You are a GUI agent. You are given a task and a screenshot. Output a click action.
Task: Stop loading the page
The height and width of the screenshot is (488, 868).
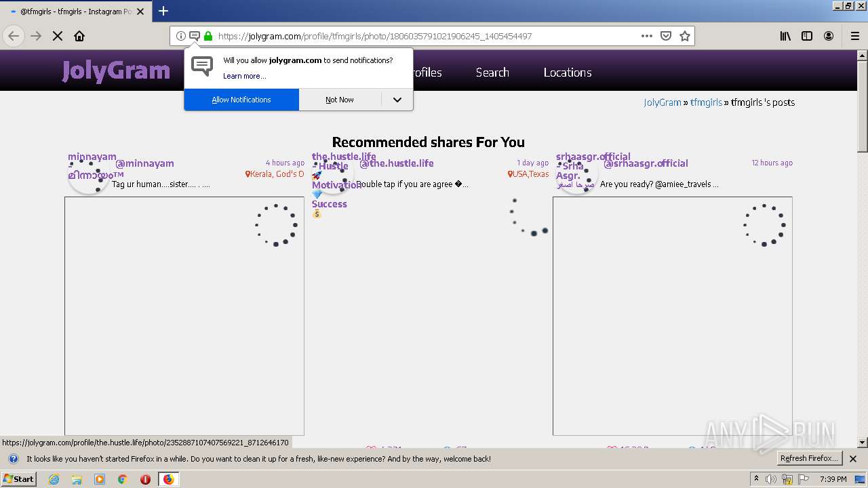click(x=58, y=36)
